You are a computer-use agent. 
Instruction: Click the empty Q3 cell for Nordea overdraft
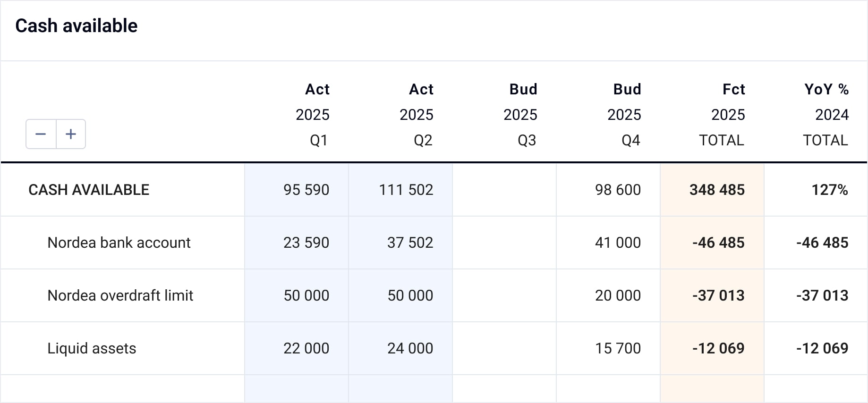tap(504, 295)
